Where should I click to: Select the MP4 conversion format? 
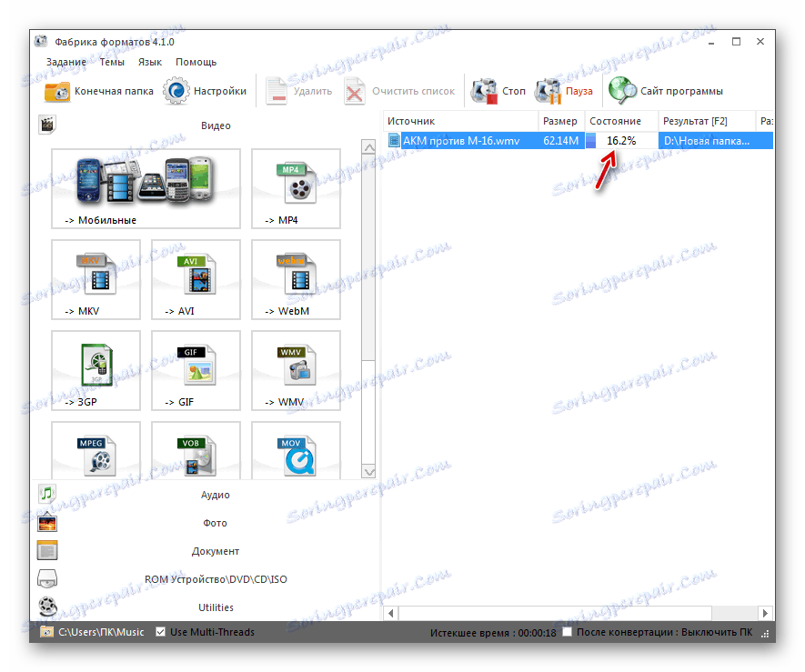tap(296, 188)
